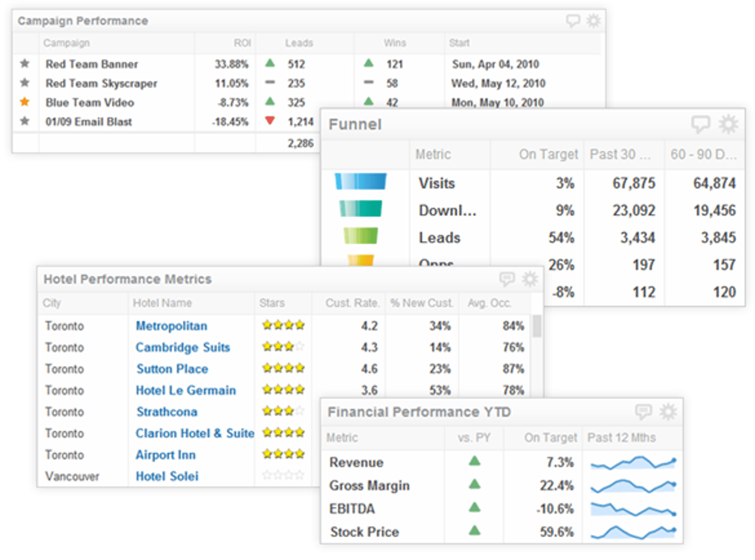
Task: Click Gross Margin vs. PY up arrow
Action: 474,484
